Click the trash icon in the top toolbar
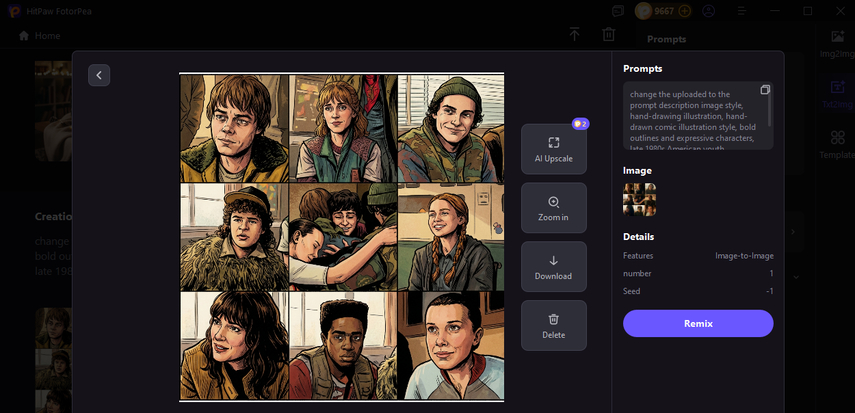The height and width of the screenshot is (413, 855). pos(608,35)
